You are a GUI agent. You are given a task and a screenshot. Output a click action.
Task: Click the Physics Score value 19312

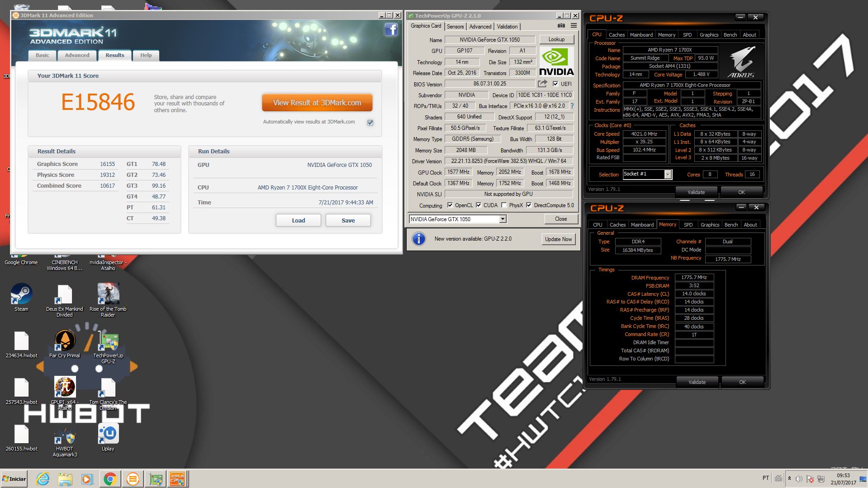click(107, 175)
